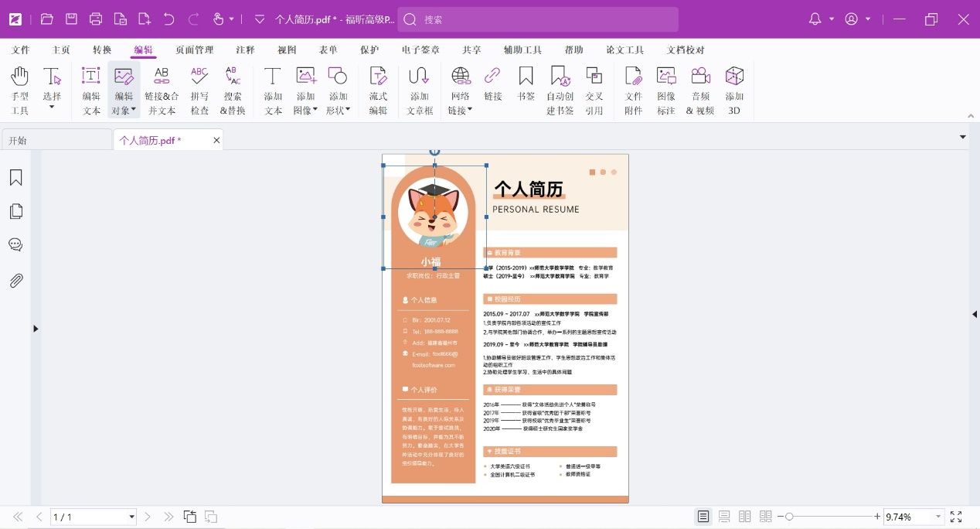Switch to the Page Management (页面管理) tab
Image resolution: width=980 pixels, height=529 pixels.
194,50
